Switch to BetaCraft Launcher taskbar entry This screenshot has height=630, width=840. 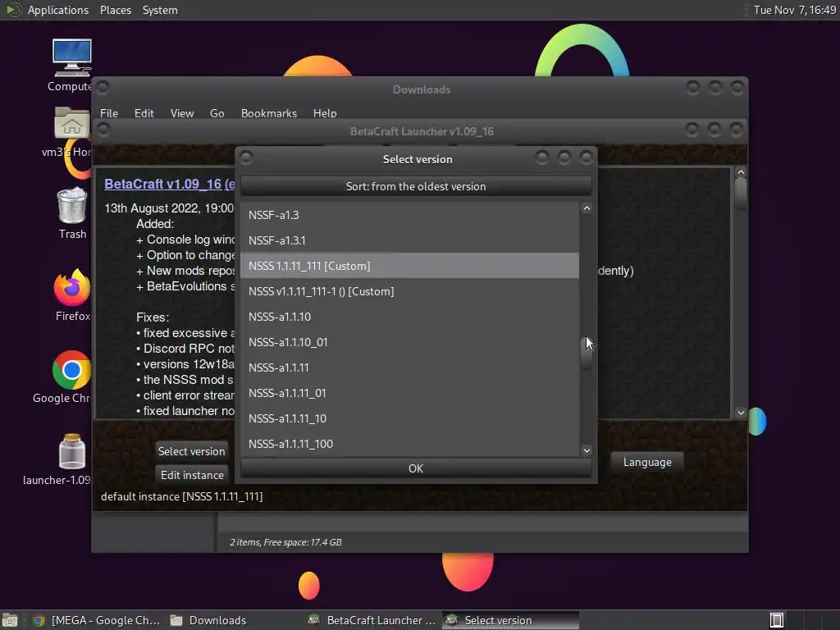(x=372, y=620)
